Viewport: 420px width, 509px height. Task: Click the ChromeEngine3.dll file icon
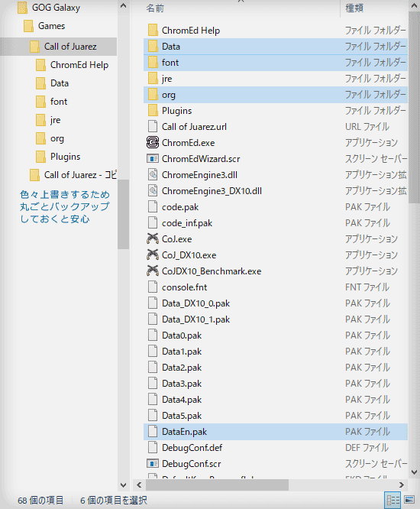point(153,175)
